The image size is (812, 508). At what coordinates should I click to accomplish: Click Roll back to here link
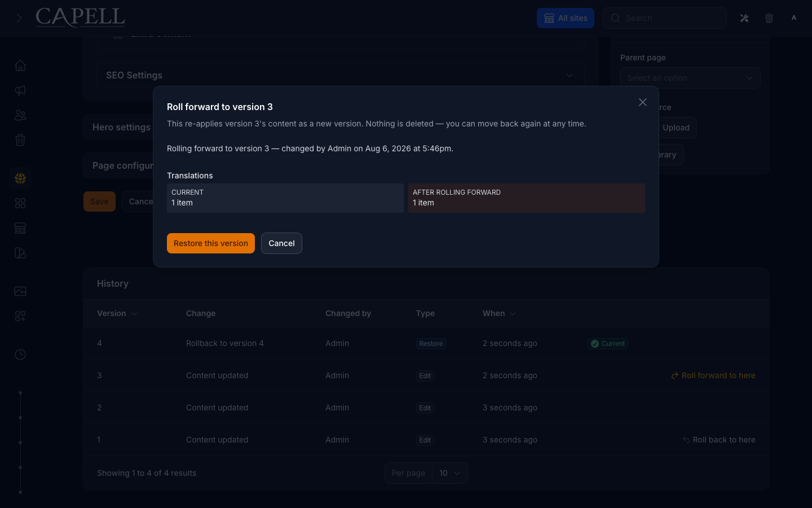pyautogui.click(x=718, y=440)
